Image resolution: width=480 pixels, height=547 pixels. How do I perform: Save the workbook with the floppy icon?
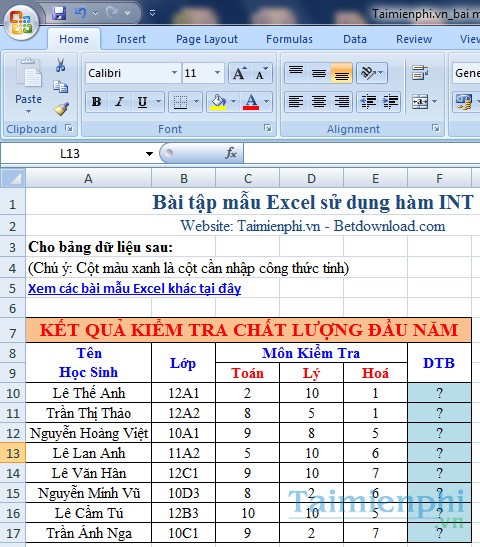[59, 13]
